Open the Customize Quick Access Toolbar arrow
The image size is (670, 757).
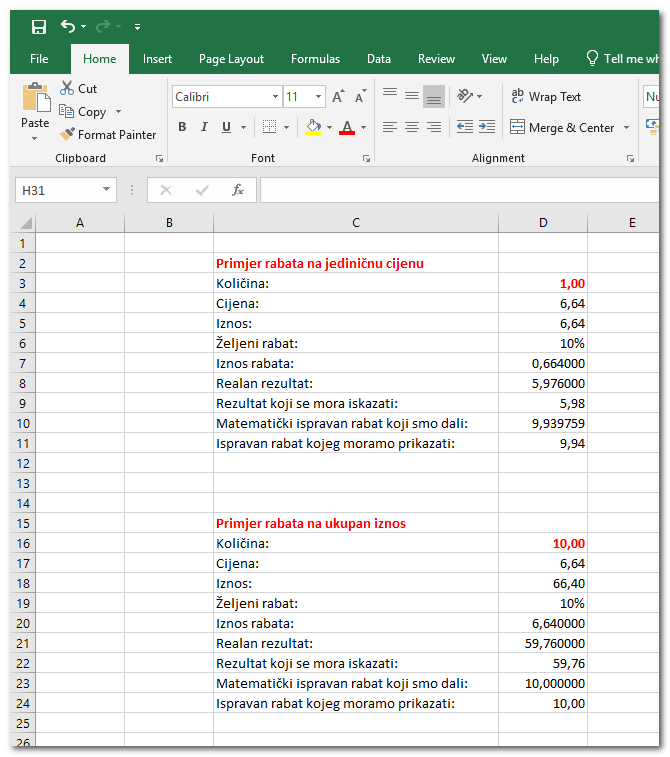[x=138, y=27]
